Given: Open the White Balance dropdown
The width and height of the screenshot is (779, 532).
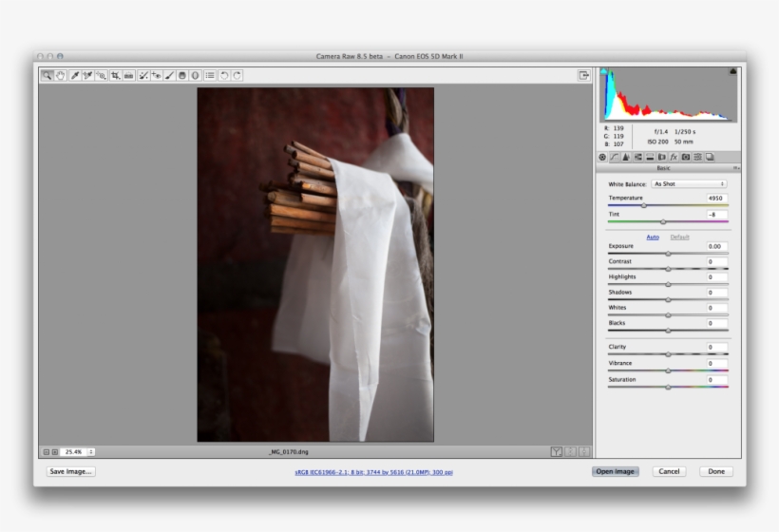Looking at the screenshot, I should click(x=689, y=183).
